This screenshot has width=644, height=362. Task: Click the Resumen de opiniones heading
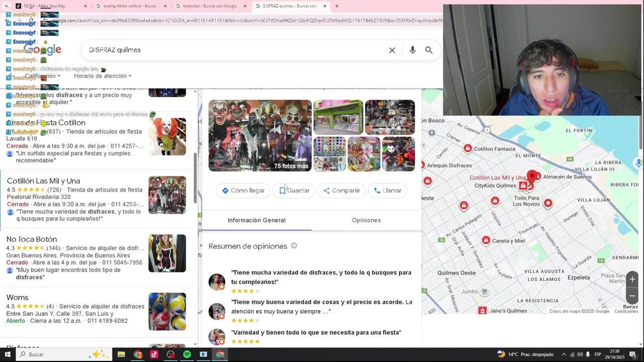(248, 246)
